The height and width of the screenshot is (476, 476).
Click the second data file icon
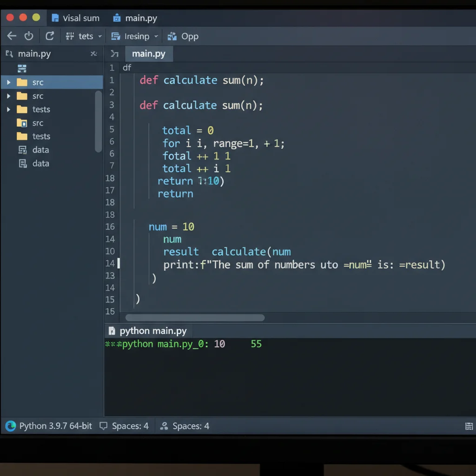[x=23, y=164]
